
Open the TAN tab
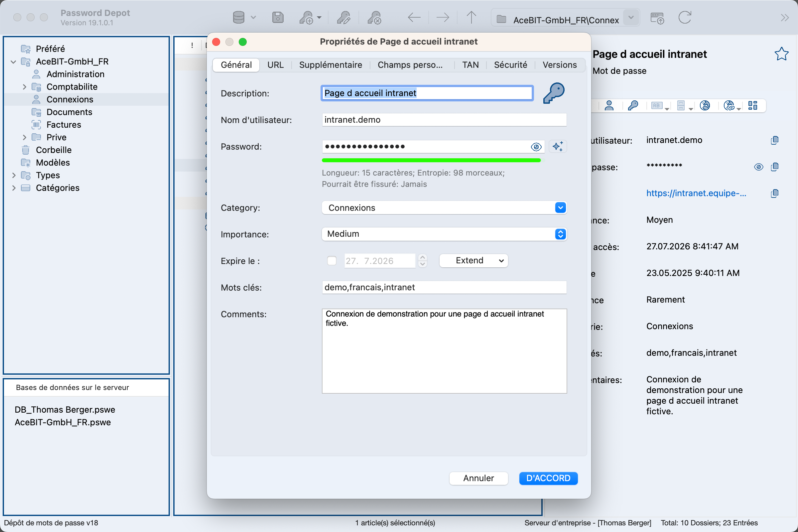click(470, 65)
